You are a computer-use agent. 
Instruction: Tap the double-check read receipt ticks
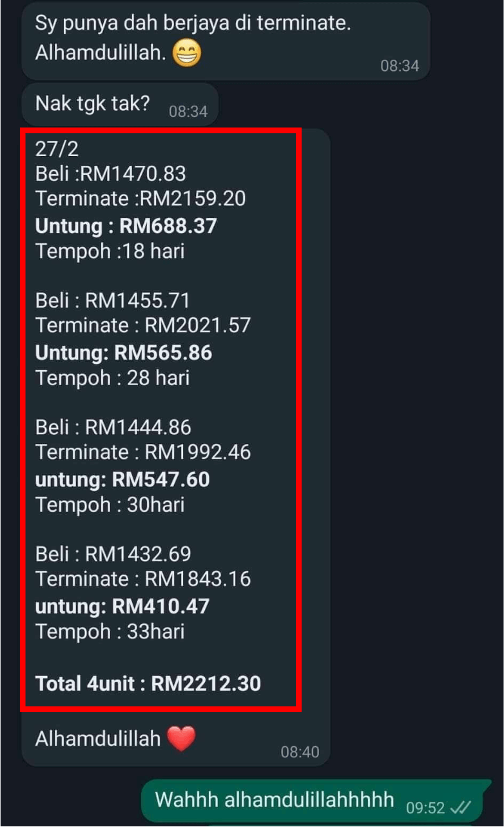[461, 807]
